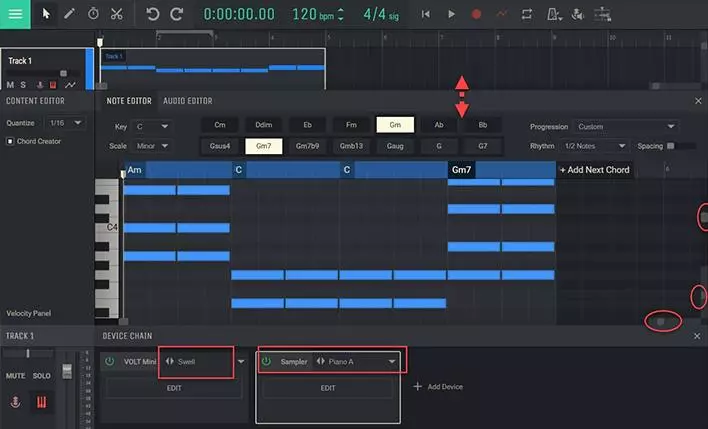
Task: Toggle VOLT Mini device power
Action: [x=110, y=361]
